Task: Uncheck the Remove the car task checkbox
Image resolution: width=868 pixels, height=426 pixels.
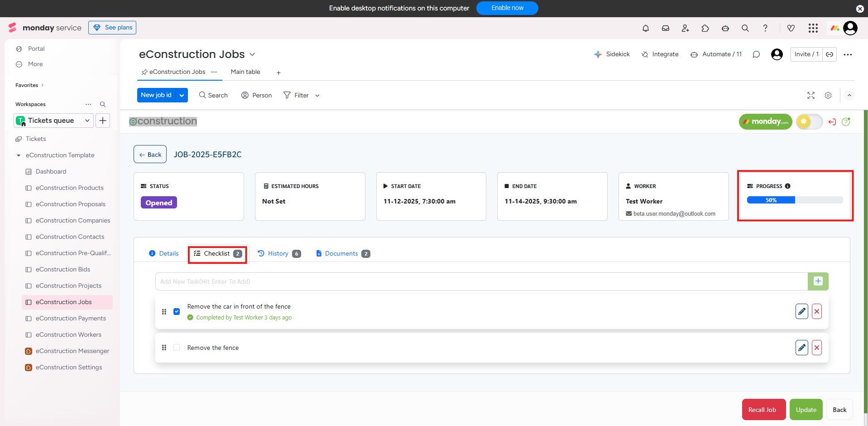Action: click(177, 311)
